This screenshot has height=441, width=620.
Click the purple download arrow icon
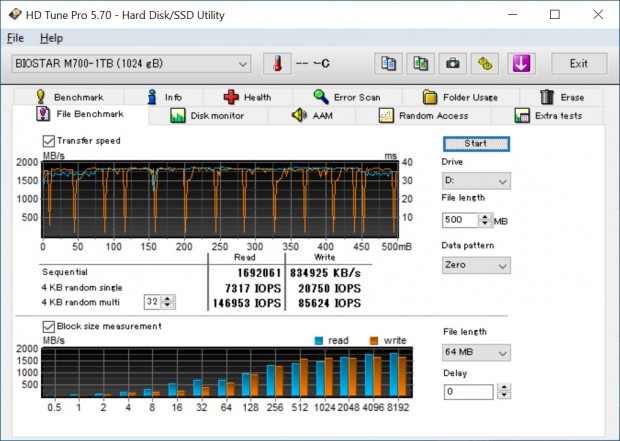coord(520,64)
